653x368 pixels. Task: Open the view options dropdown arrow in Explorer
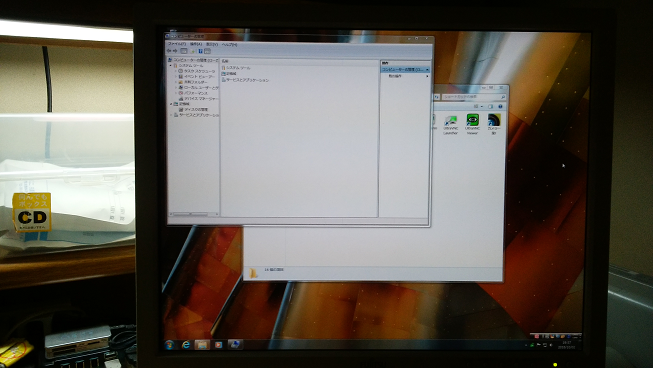coord(482,107)
